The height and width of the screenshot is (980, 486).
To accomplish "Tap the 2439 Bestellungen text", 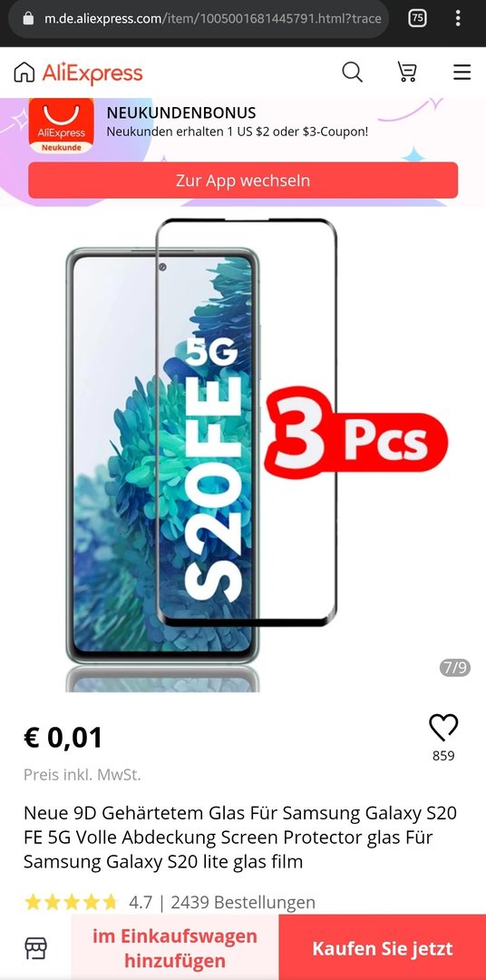I will 243,902.
